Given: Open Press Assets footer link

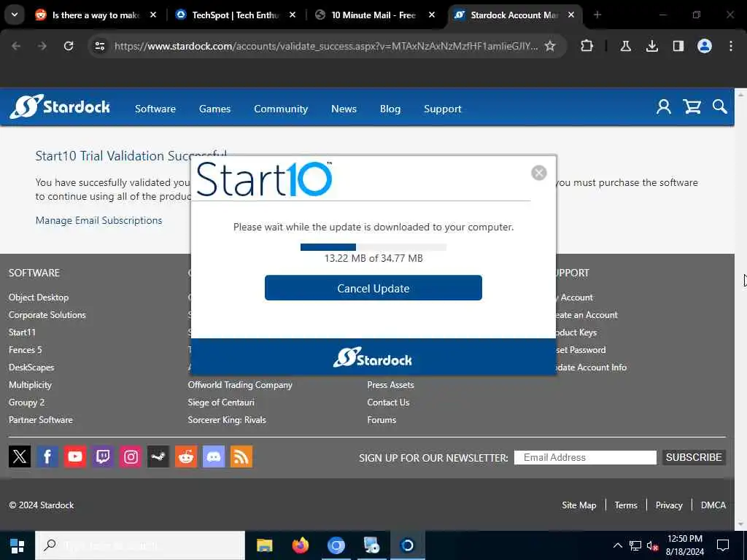Looking at the screenshot, I should tap(391, 385).
